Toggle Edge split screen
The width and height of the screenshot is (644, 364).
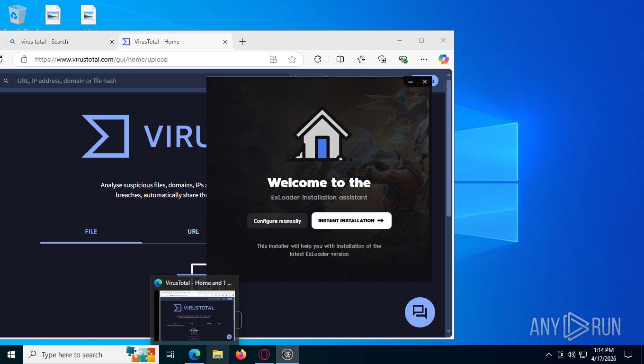click(x=340, y=59)
